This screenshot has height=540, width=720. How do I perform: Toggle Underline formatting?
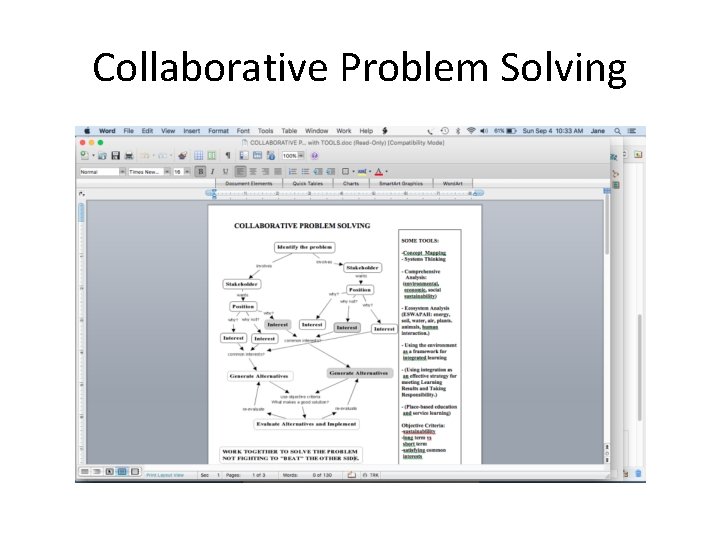[x=225, y=172]
